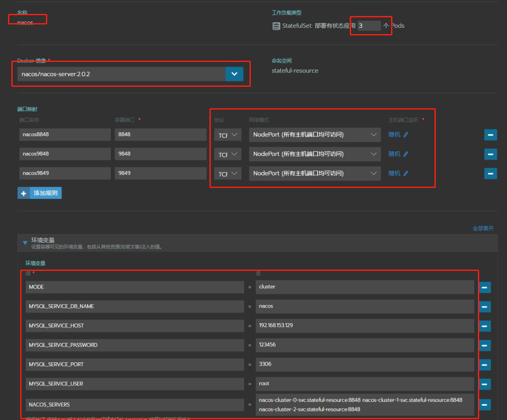507x420 pixels.
Task: Open the Docker image dropdown arrow
Action: [x=234, y=74]
